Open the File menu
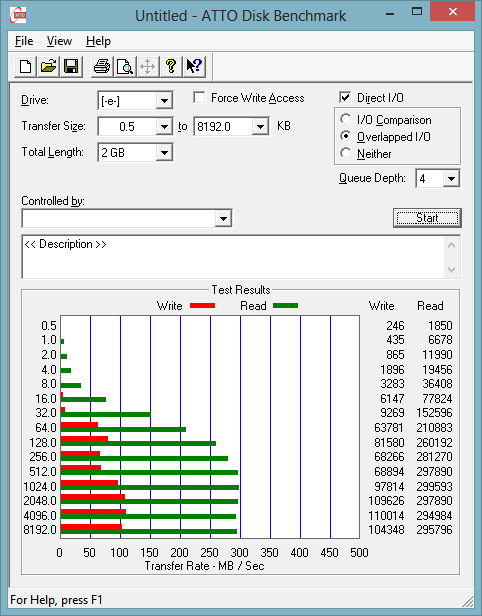The height and width of the screenshot is (616, 482). [24, 41]
